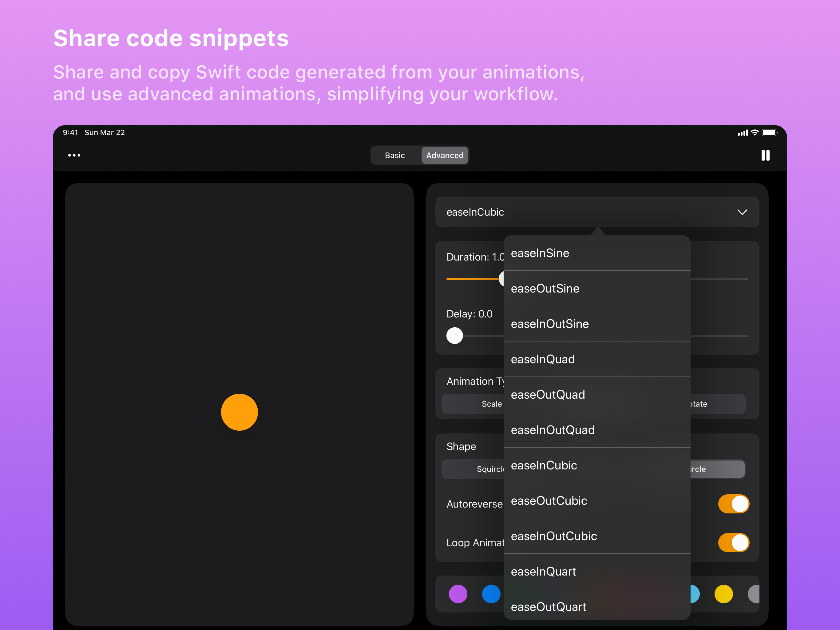Tap the battery status icon
The width and height of the screenshot is (840, 630).
coord(769,133)
